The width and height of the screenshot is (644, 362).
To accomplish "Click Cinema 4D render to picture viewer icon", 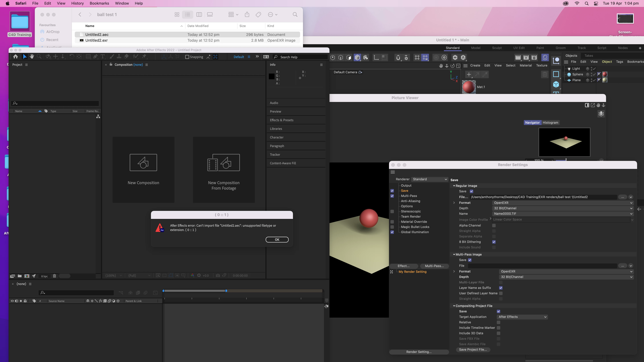I will (526, 58).
